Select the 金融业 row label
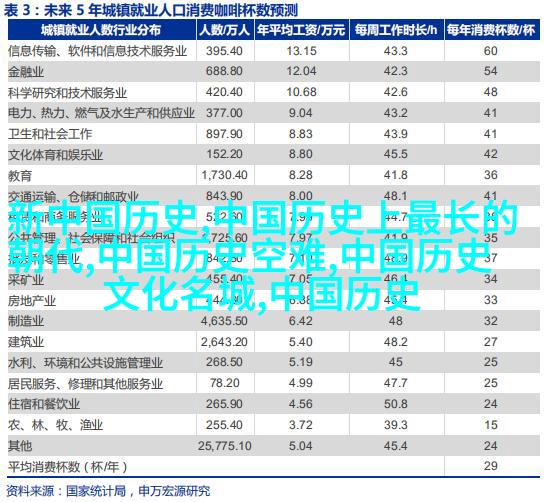 tap(26, 72)
